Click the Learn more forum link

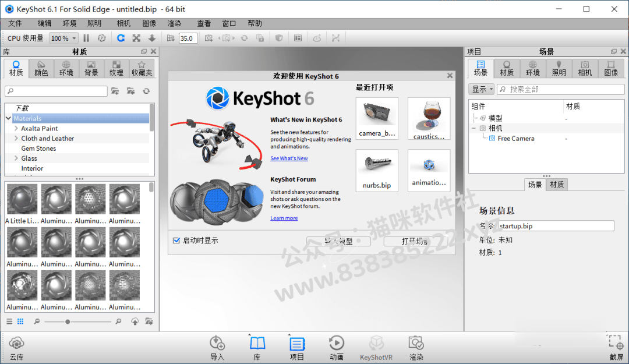[284, 218]
